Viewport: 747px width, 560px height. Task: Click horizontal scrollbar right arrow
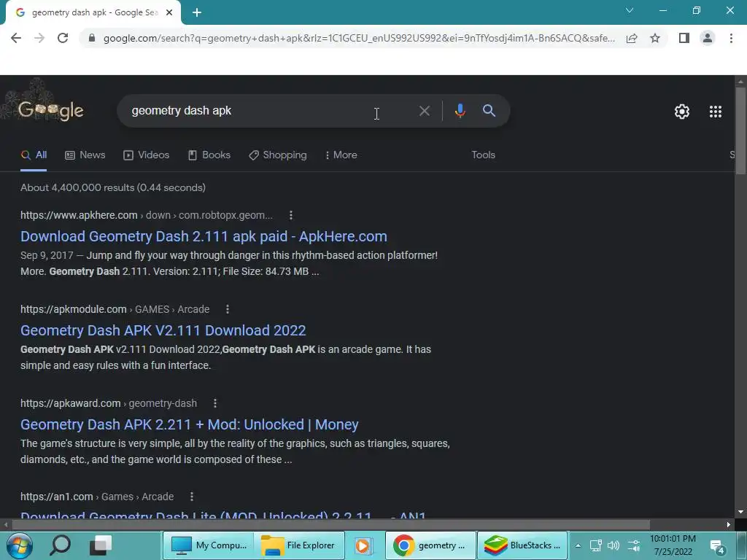click(729, 524)
